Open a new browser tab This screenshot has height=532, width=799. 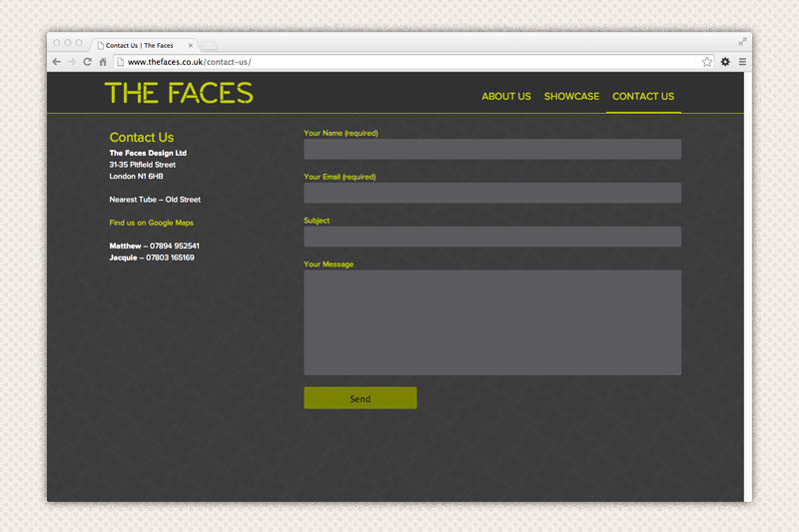click(209, 45)
